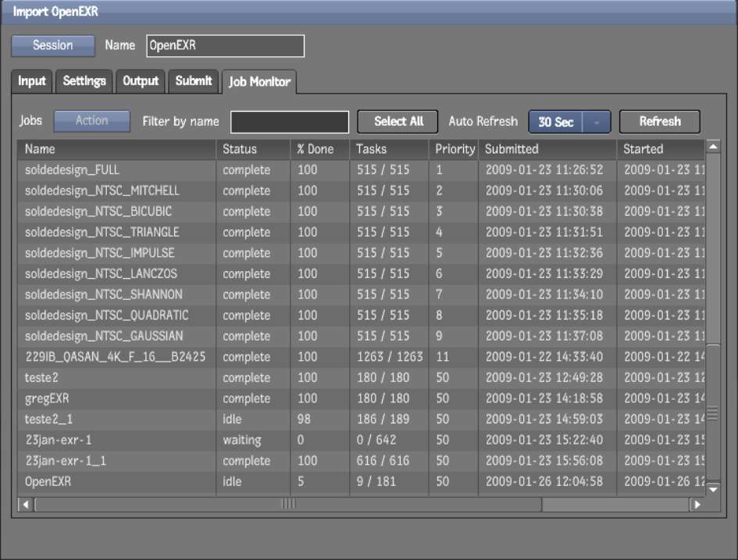Click the Session button
The height and width of the screenshot is (560, 738).
[52, 46]
